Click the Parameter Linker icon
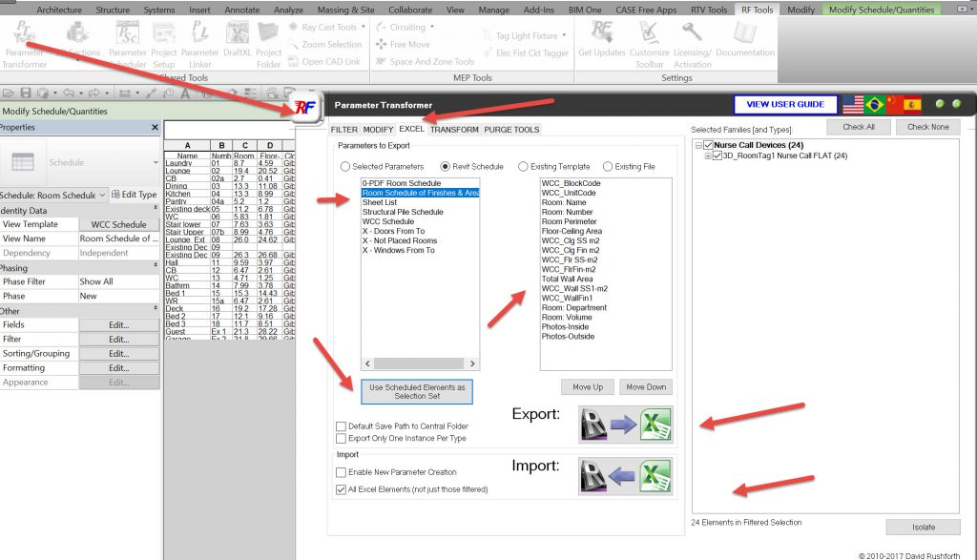This screenshot has height=560, width=977. [x=199, y=34]
